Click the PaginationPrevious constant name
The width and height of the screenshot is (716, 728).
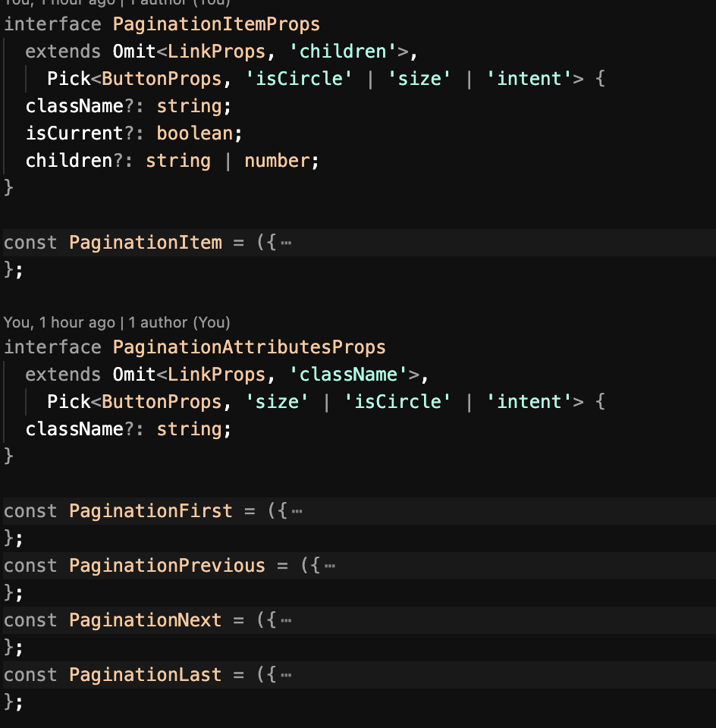pyautogui.click(x=167, y=566)
